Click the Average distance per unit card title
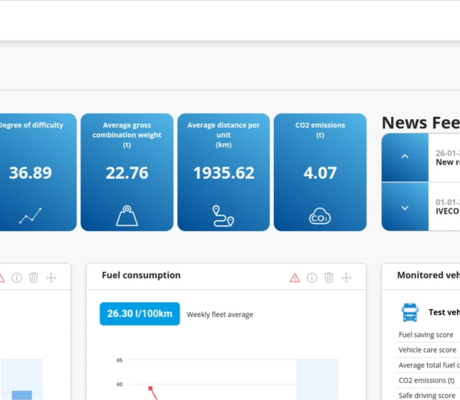460x400 pixels. (223, 135)
